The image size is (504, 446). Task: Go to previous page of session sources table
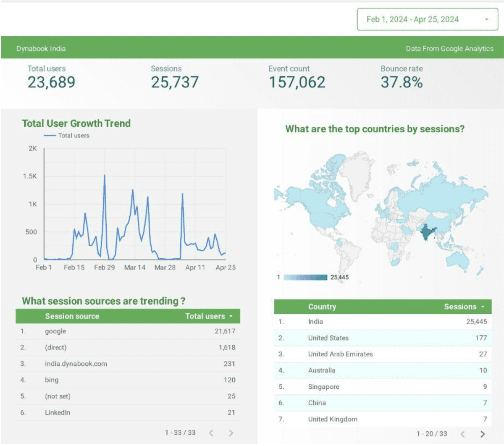point(211,433)
